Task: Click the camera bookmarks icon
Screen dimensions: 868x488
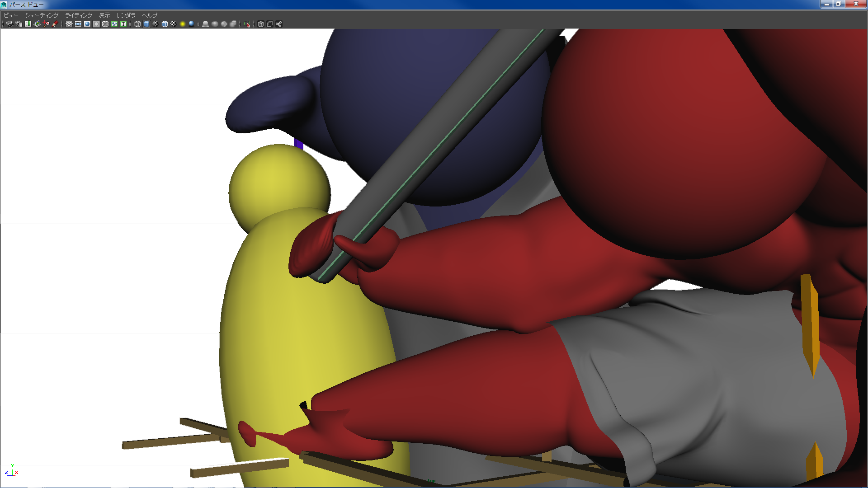Action: pos(28,24)
